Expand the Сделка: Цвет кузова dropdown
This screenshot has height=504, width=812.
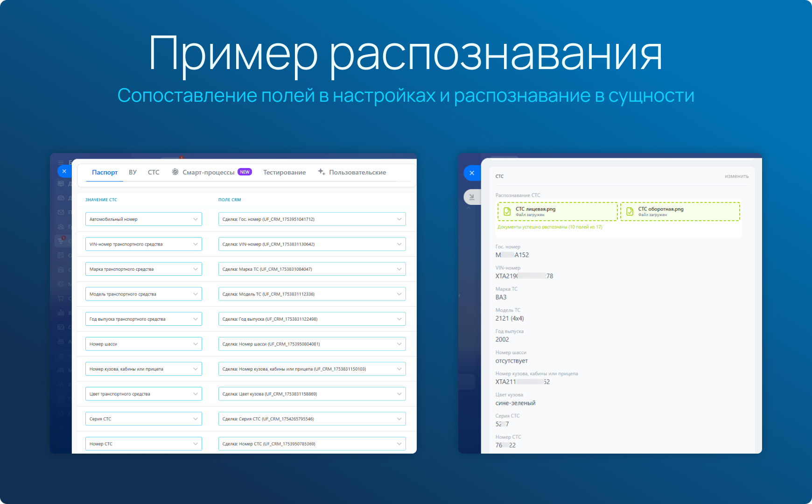click(312, 394)
